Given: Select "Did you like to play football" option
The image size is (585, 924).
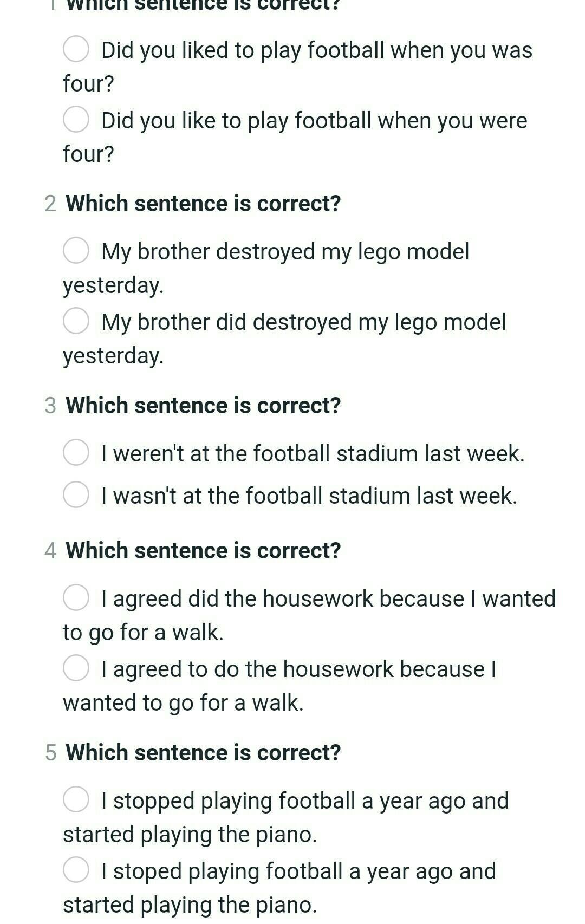Looking at the screenshot, I should click(76, 120).
